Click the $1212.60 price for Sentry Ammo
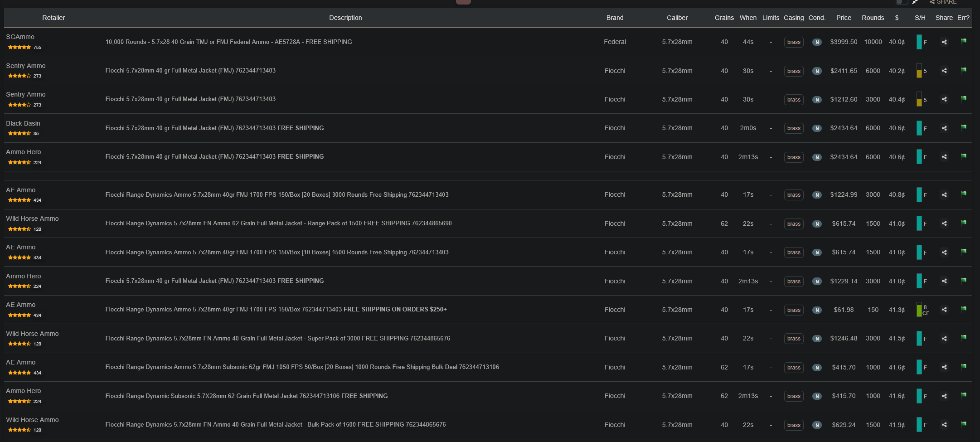Screen dimensions: 980x442 [x=844, y=99]
